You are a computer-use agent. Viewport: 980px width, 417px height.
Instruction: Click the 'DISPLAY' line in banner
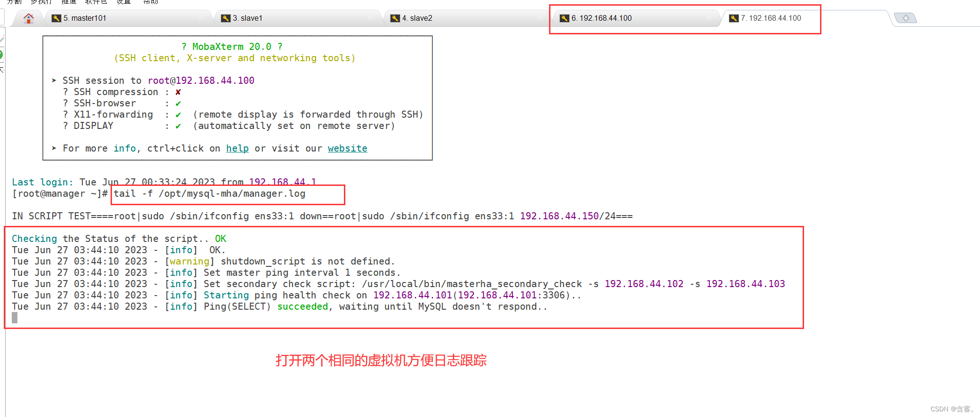[229, 126]
